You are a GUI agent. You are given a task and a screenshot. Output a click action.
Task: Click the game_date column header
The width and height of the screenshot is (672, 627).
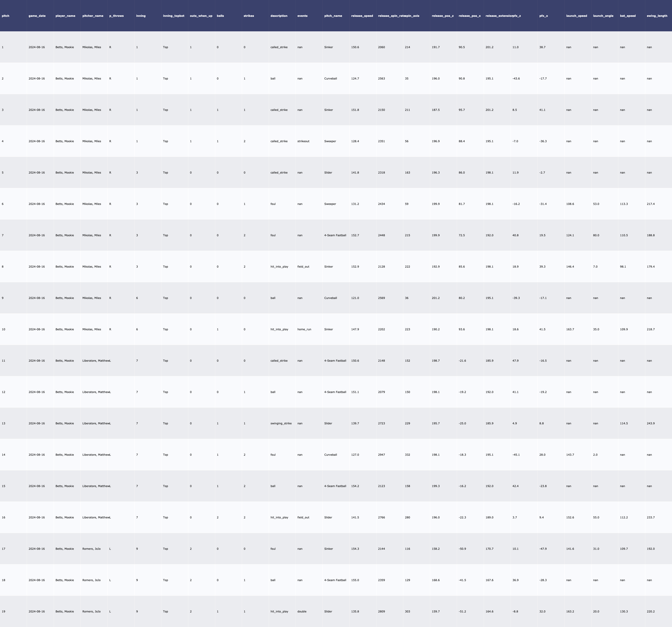coord(37,16)
